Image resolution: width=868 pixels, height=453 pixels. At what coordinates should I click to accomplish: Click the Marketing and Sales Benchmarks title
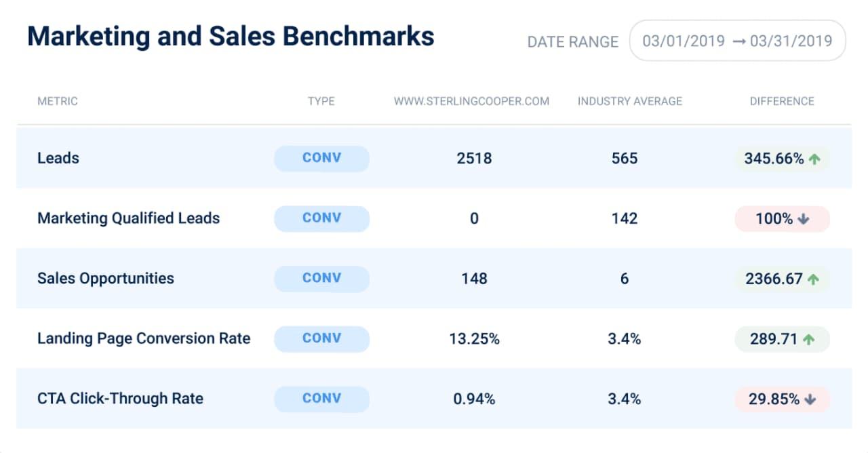[x=231, y=37]
